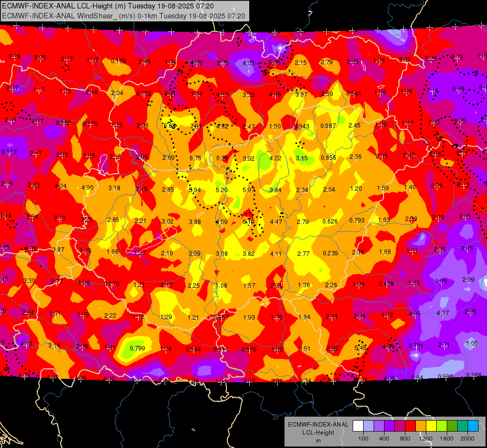Click the grid value 5.97

(249, 190)
